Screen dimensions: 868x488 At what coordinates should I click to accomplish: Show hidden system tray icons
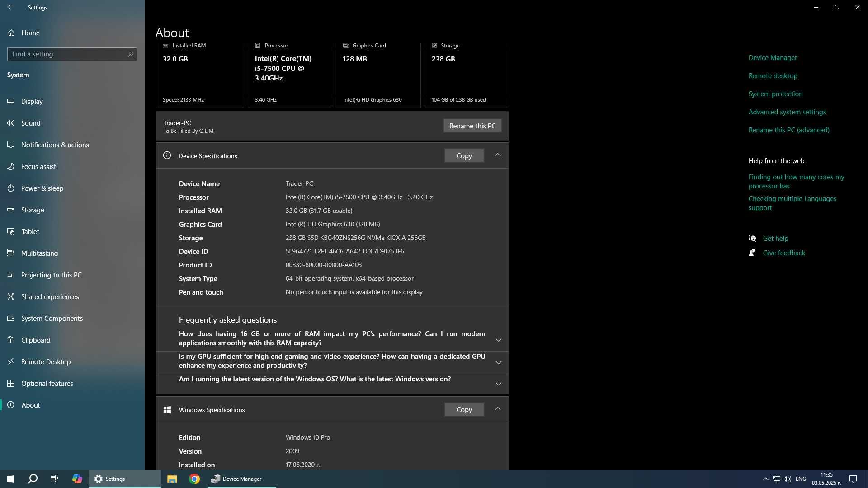[x=765, y=479]
